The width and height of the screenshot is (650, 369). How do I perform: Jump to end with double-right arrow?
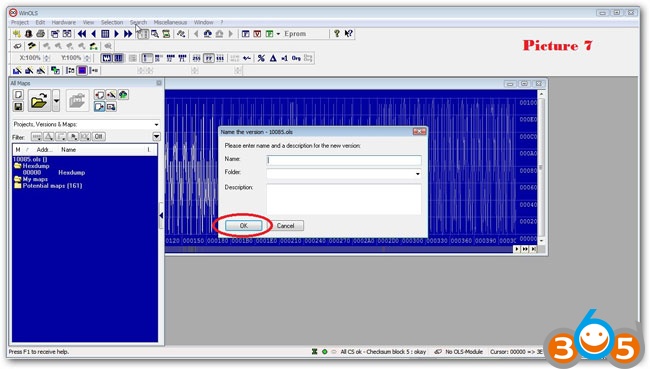(128, 34)
